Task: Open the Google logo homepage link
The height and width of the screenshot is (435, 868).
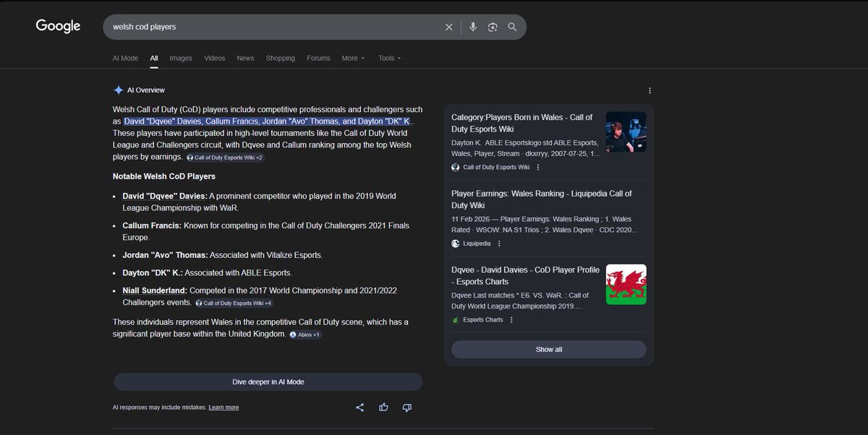Action: tap(58, 27)
